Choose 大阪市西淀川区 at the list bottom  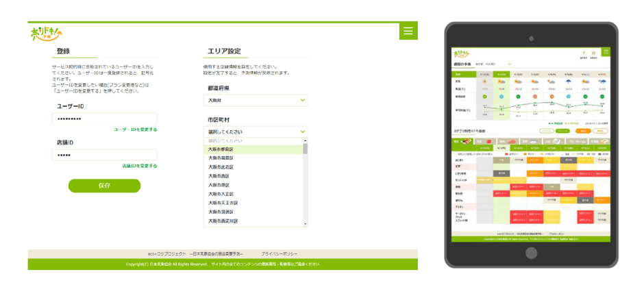point(223,221)
